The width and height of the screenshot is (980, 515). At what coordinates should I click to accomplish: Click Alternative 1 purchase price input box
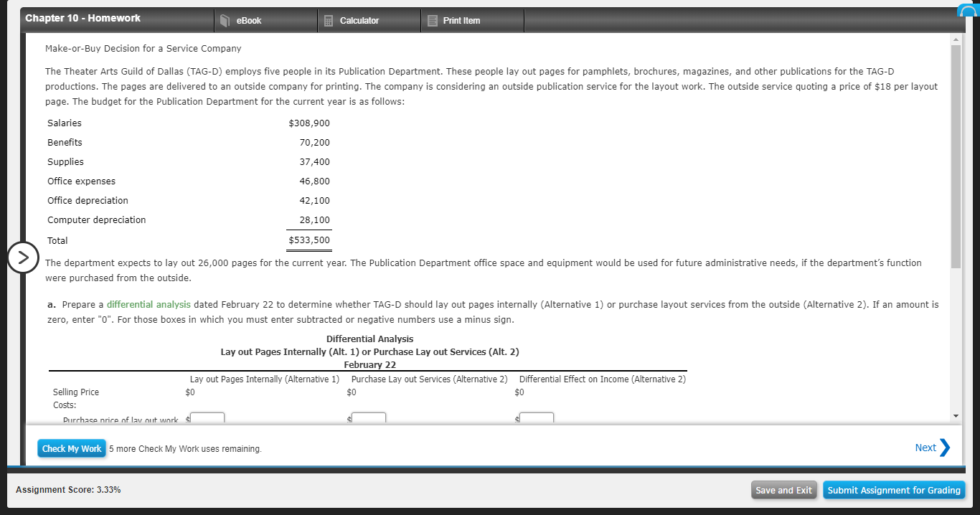click(207, 418)
